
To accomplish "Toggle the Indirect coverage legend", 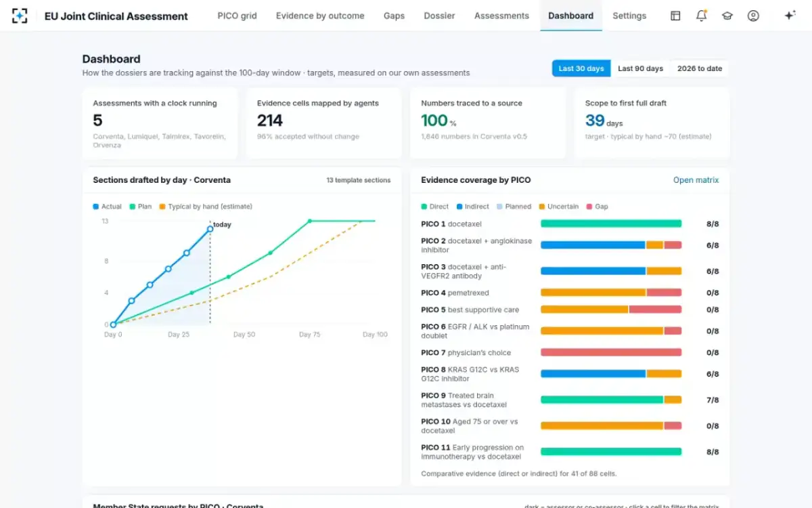I will 472,207.
